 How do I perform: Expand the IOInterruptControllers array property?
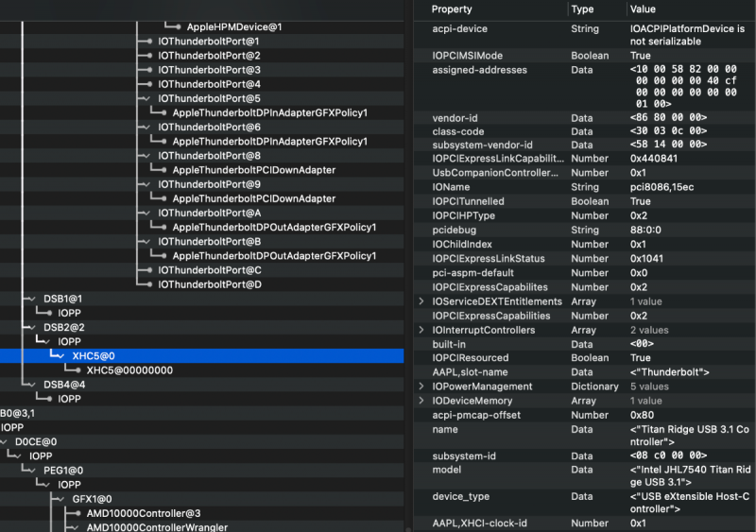point(421,330)
